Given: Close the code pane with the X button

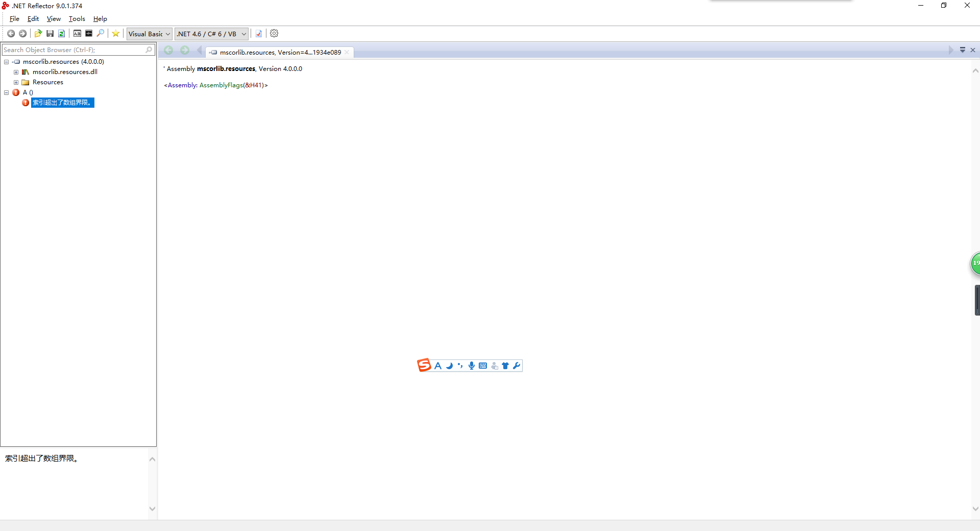Looking at the screenshot, I should point(973,50).
